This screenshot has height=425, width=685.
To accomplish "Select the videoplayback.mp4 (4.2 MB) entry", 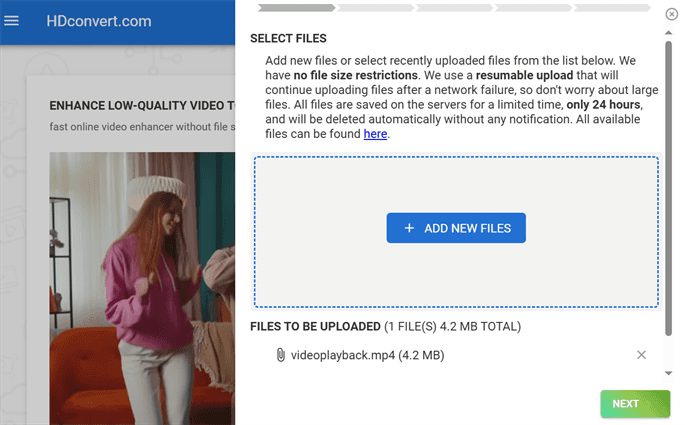I will pyautogui.click(x=367, y=355).
